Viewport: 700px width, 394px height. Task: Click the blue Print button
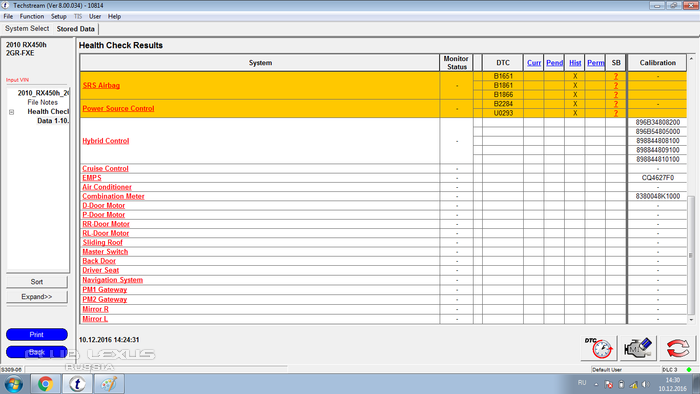click(x=37, y=335)
